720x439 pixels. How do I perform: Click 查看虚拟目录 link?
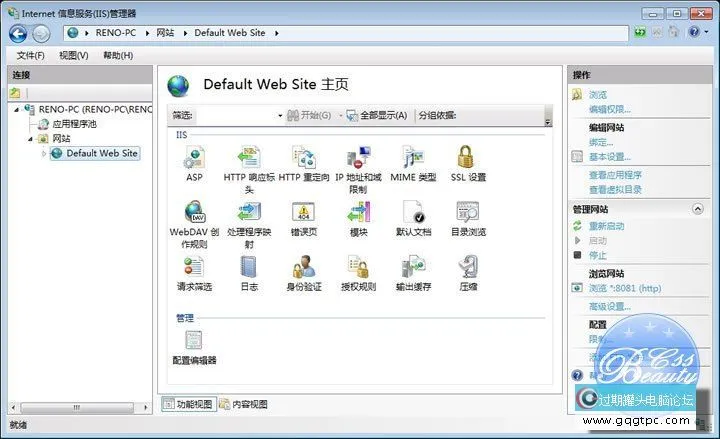tap(615, 190)
